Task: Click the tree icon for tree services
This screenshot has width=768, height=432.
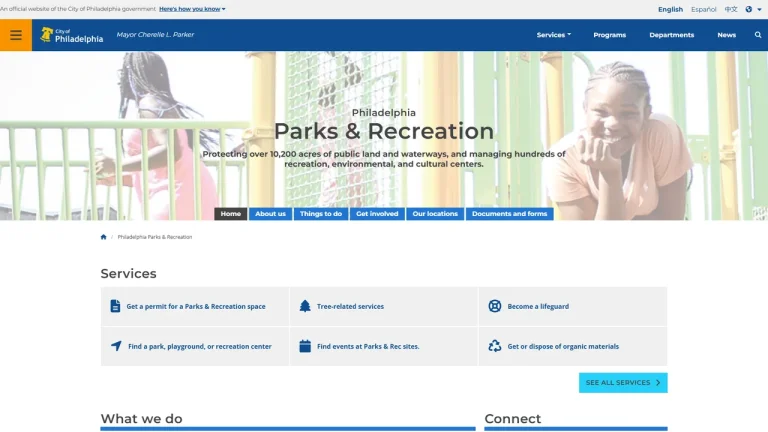Action: click(305, 306)
